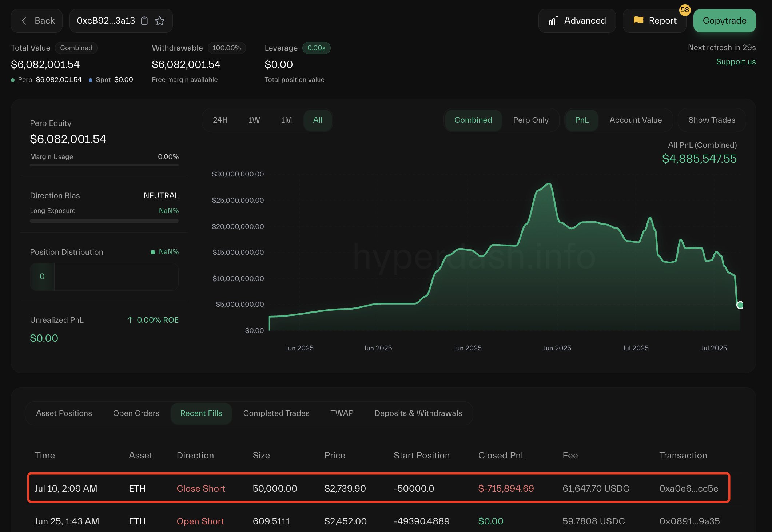Click the chart endpoint marker dot
Image resolution: width=772 pixels, height=532 pixels.
[740, 305]
